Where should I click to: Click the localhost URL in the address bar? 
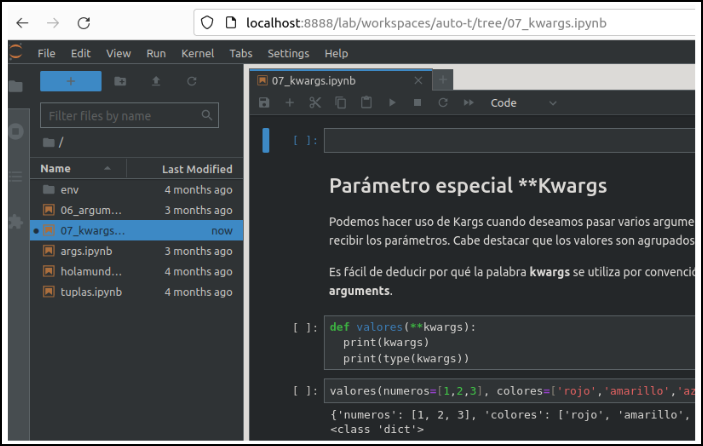pos(426,23)
